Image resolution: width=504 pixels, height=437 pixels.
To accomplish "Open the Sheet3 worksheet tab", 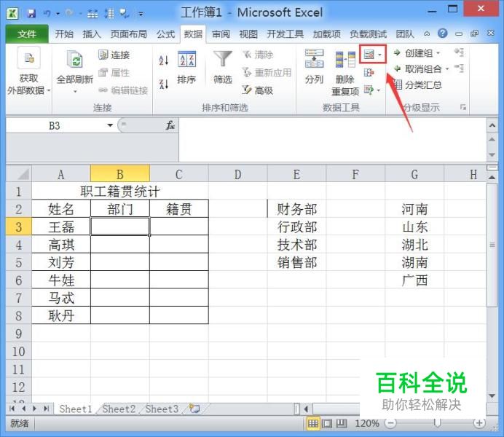I will (162, 409).
